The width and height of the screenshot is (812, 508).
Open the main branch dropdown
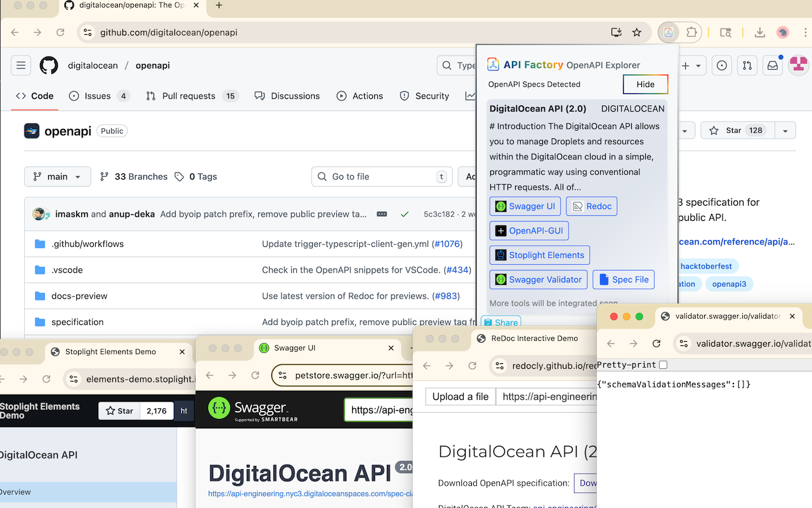pyautogui.click(x=58, y=177)
